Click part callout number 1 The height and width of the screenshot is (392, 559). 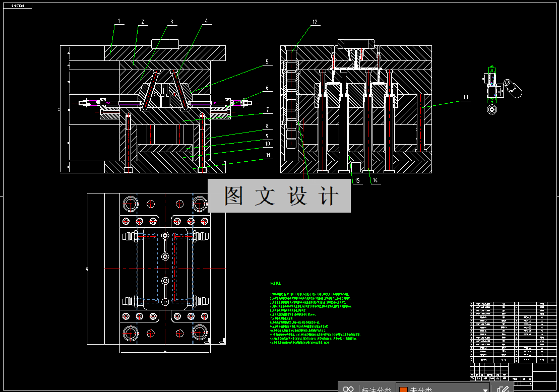point(119,21)
